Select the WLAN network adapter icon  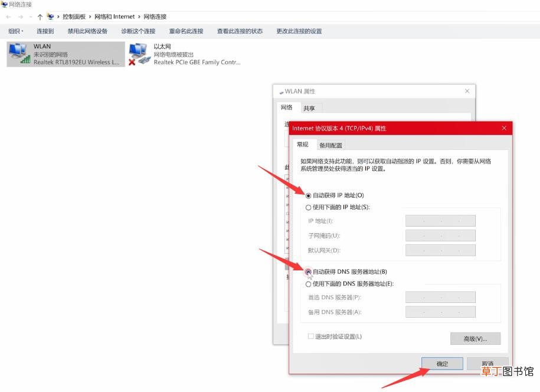click(19, 54)
